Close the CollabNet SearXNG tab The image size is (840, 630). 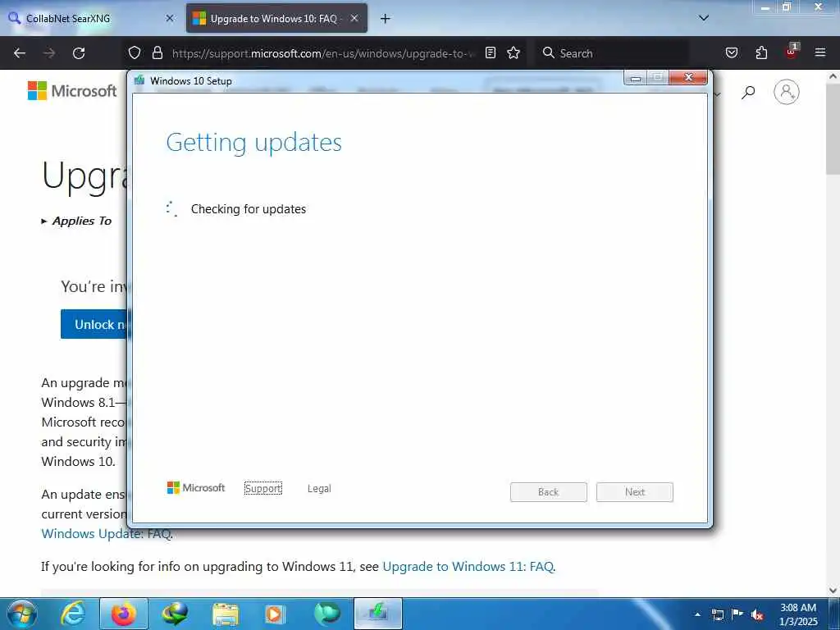tap(170, 18)
